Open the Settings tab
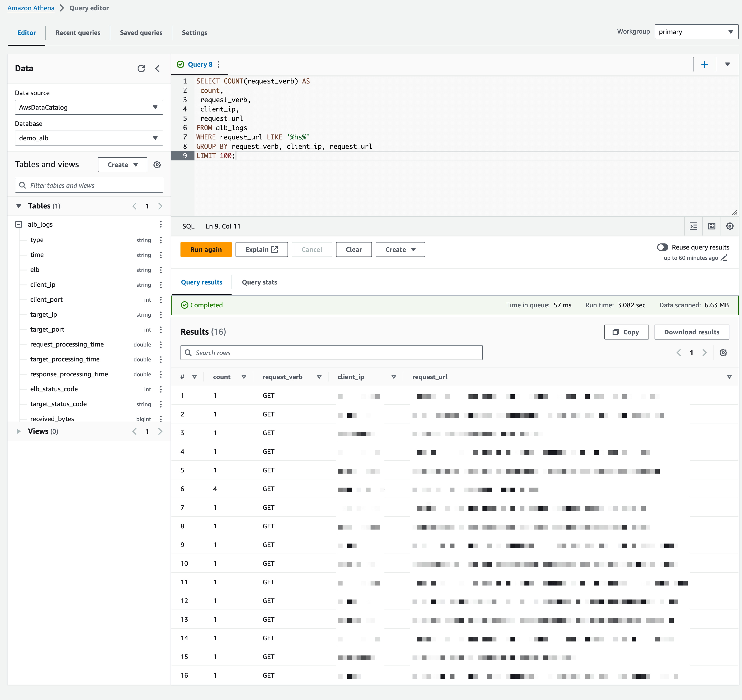Image resolution: width=742 pixels, height=700 pixels. click(194, 33)
